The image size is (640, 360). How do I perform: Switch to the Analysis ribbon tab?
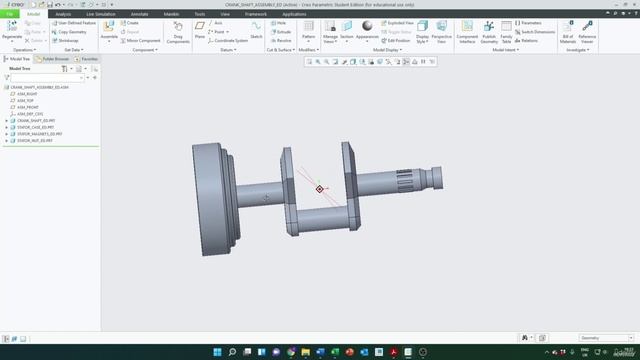pyautogui.click(x=63, y=14)
